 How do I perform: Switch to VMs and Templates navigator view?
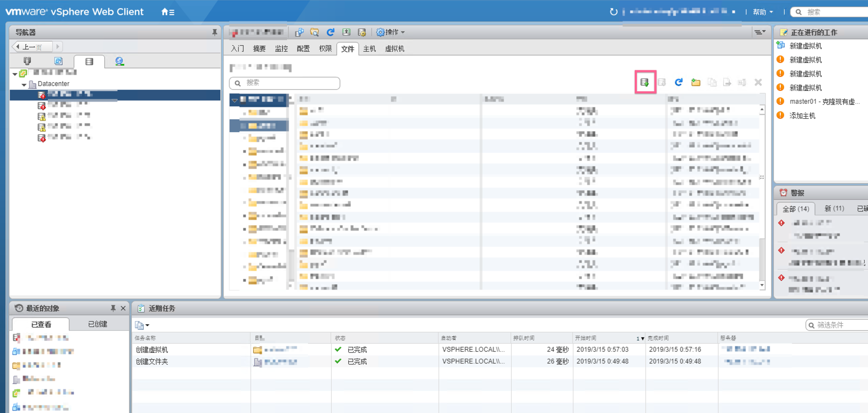tap(58, 61)
